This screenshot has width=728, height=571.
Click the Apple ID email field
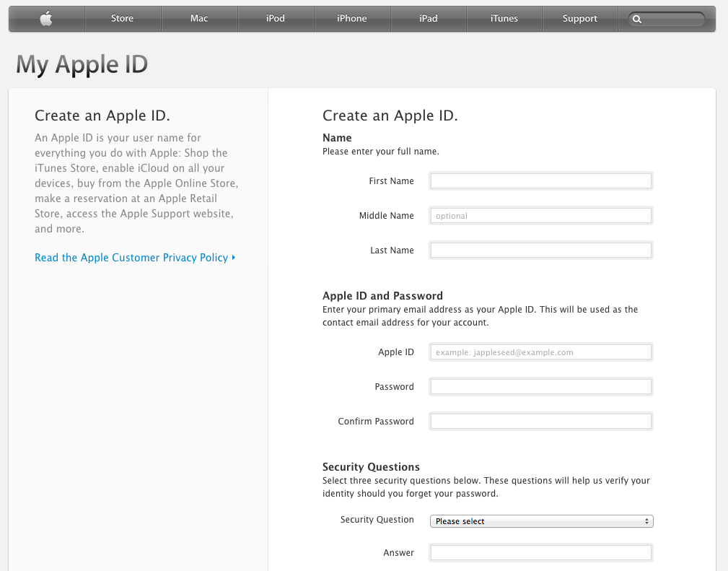[x=541, y=352]
